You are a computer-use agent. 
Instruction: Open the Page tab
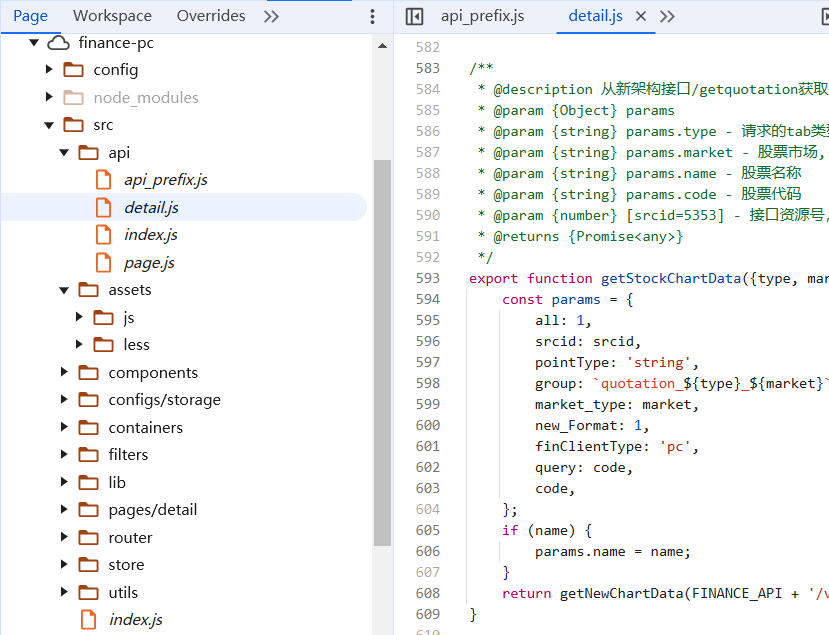click(x=30, y=16)
